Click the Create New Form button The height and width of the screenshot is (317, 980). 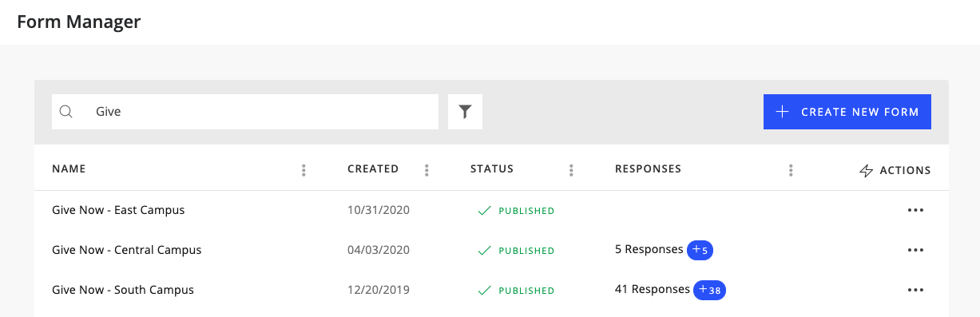click(x=847, y=112)
